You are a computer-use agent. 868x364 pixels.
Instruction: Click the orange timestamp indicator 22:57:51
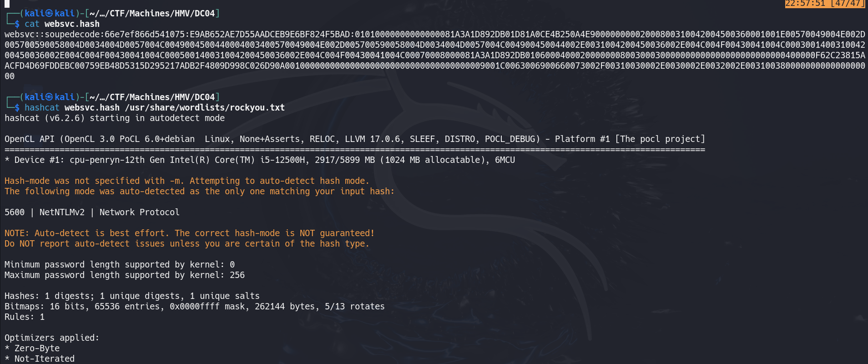click(805, 4)
